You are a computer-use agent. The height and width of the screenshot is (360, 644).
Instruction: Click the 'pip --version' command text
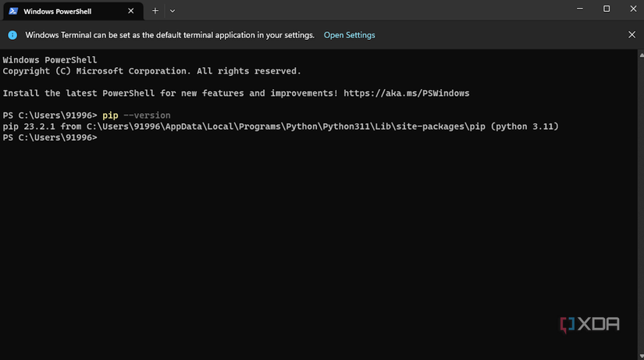click(x=136, y=116)
